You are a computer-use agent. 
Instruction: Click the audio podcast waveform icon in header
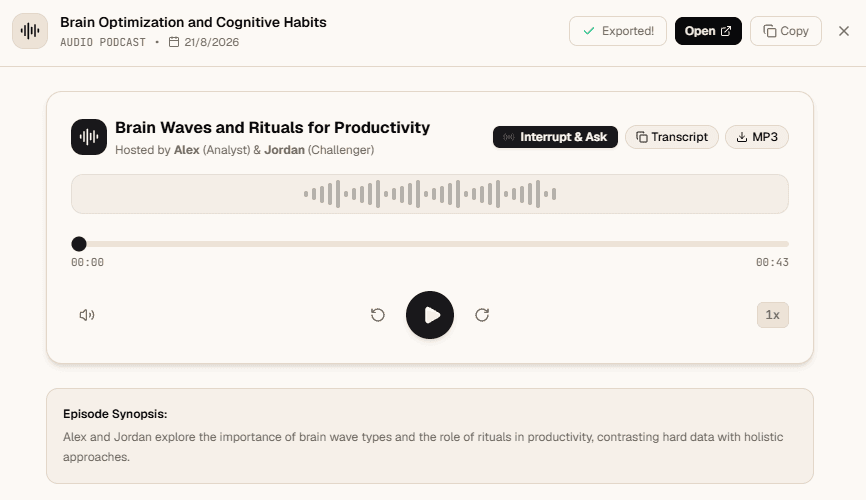30,31
